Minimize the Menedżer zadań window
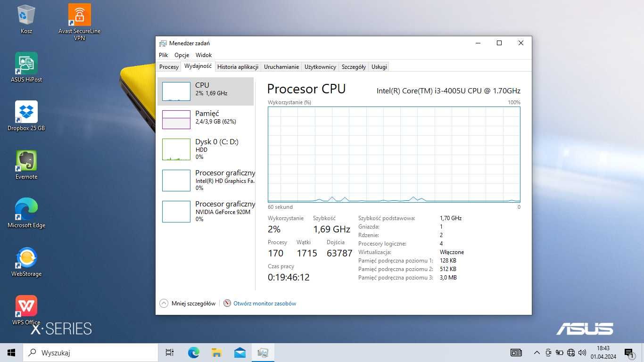This screenshot has width=644, height=362. 478,43
